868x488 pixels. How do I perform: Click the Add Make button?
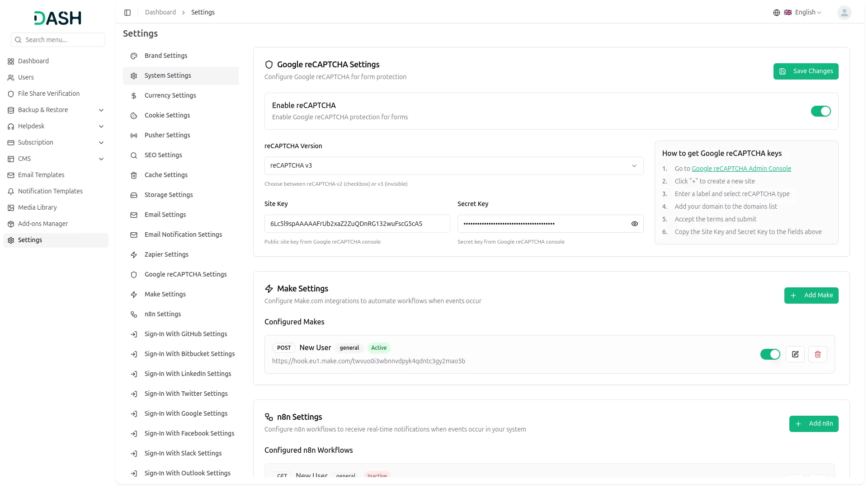point(811,296)
